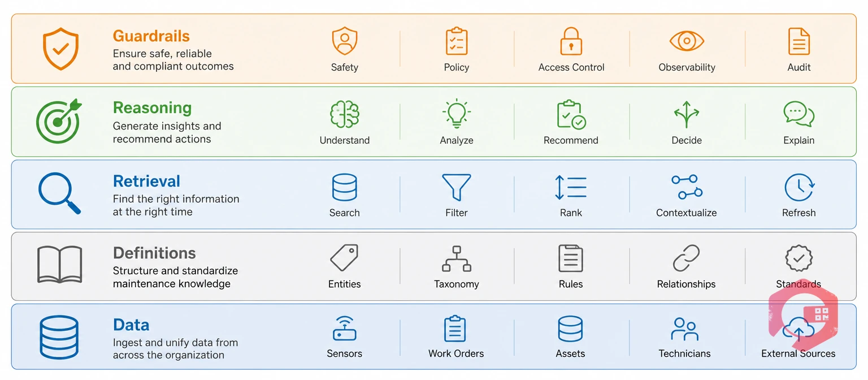This screenshot has width=868, height=380.
Task: Click the "Reasoning" heading
Action: (x=152, y=107)
